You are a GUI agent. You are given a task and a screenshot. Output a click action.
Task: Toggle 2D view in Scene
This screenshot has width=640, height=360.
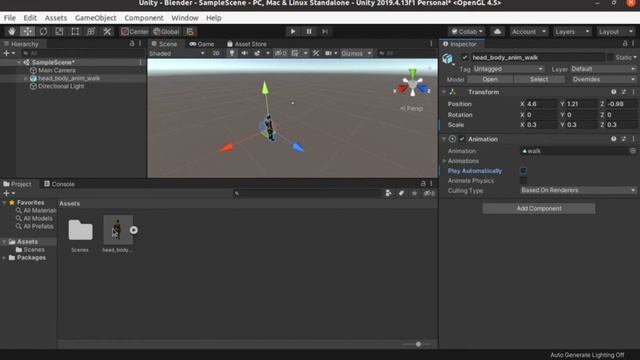click(216, 53)
